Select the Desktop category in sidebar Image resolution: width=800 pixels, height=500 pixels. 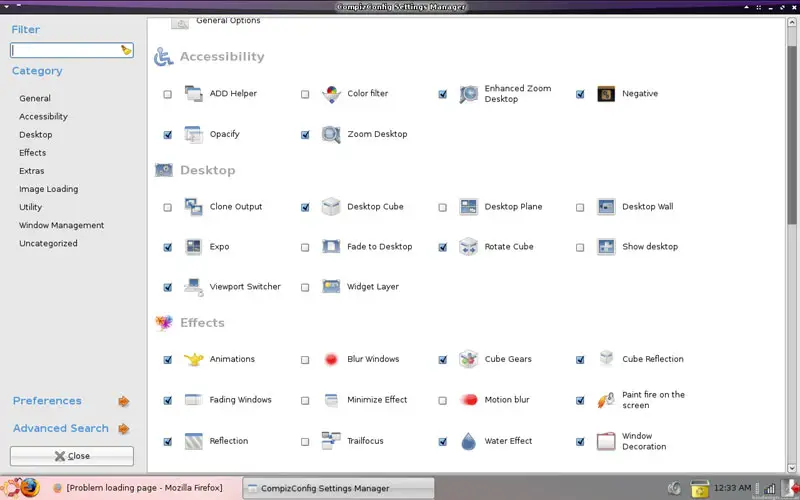[x=36, y=135]
